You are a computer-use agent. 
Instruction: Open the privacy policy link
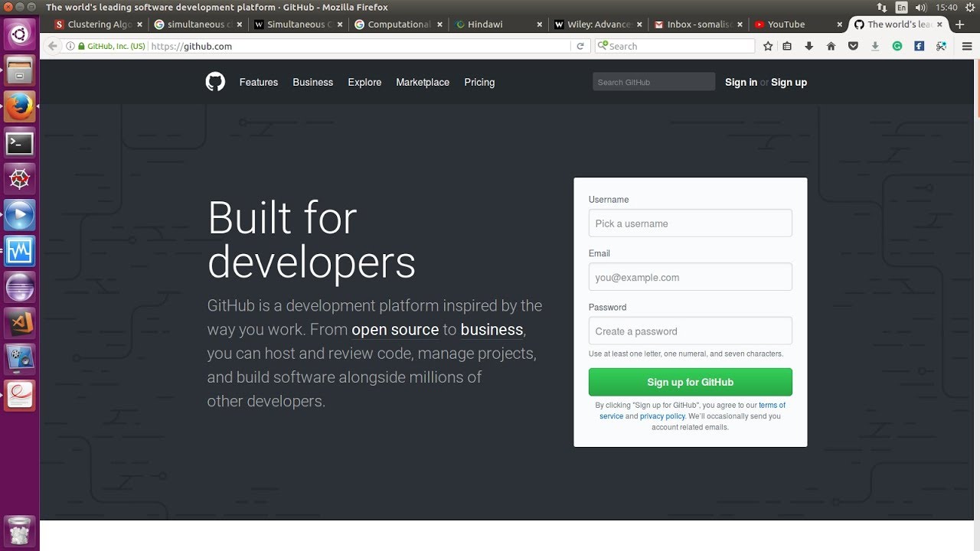tap(662, 416)
